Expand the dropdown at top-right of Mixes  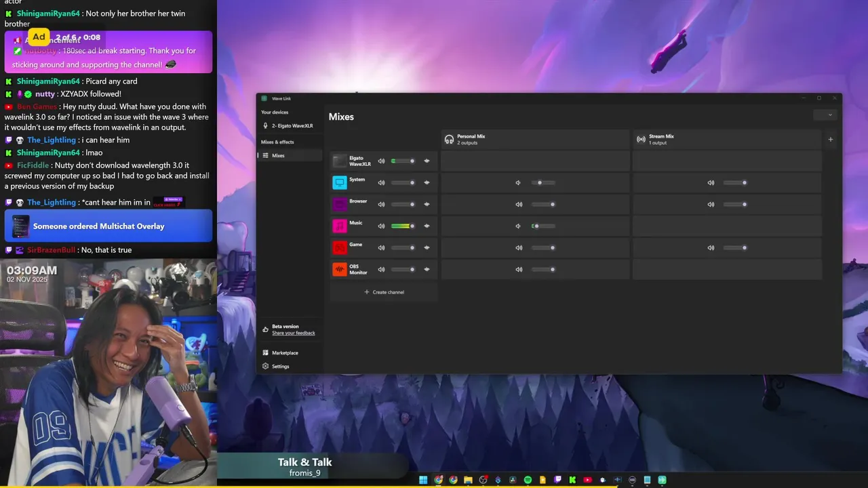coord(825,115)
